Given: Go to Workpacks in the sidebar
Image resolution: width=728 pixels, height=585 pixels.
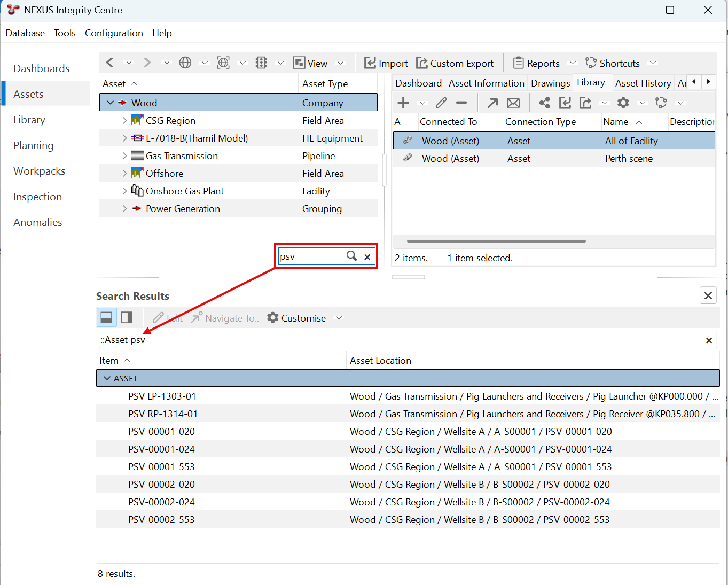Looking at the screenshot, I should (x=40, y=171).
